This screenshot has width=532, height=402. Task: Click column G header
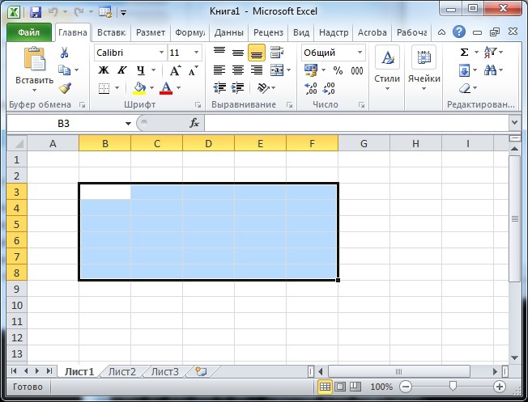[364, 143]
